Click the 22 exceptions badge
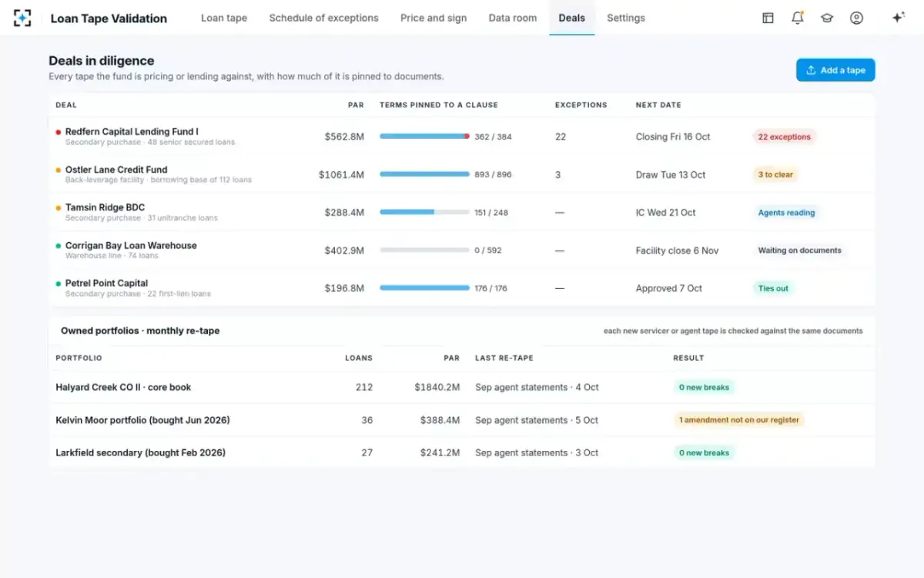Image resolution: width=924 pixels, height=578 pixels. tap(784, 137)
